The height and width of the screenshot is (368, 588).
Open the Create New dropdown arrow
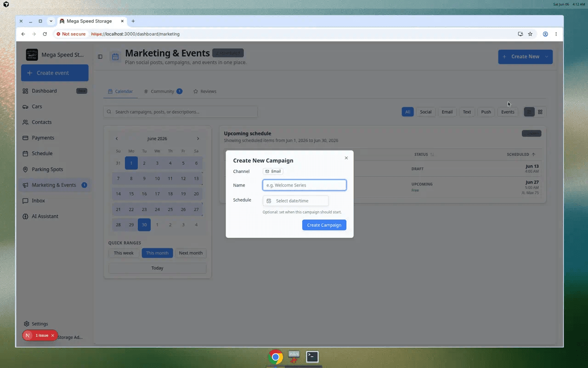[547, 57]
